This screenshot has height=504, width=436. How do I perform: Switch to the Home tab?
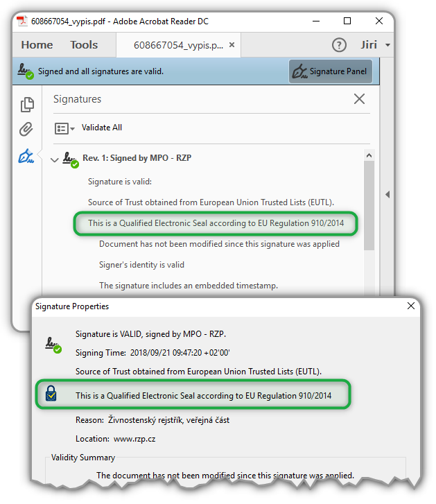[37, 45]
